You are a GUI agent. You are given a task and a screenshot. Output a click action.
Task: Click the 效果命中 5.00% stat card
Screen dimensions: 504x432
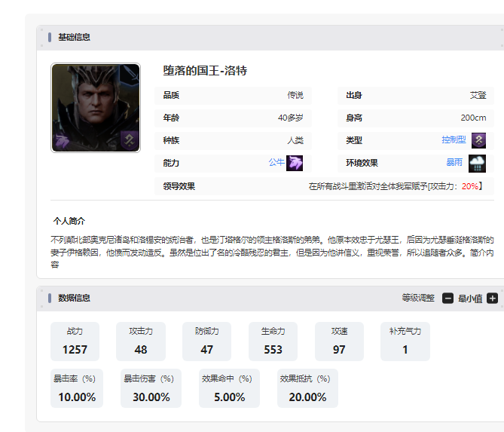(229, 388)
